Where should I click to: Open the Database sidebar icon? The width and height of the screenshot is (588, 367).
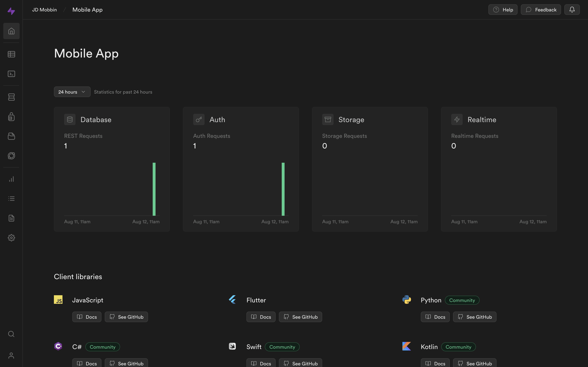click(11, 97)
